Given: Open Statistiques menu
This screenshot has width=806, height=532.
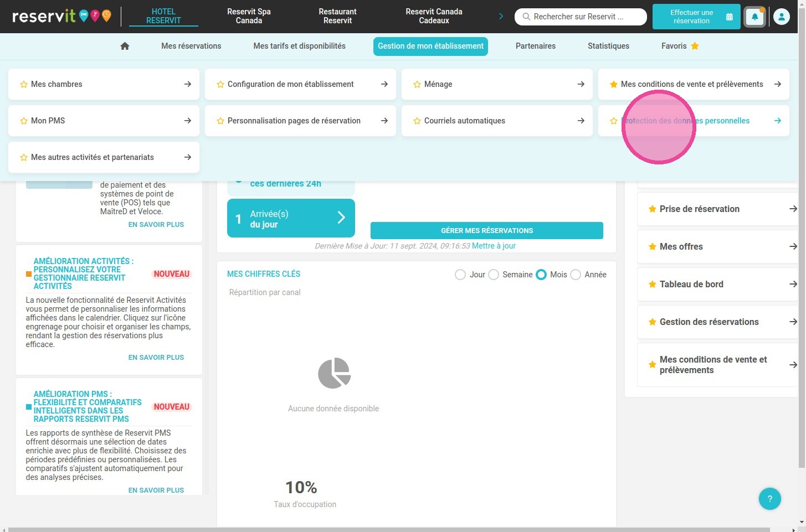Looking at the screenshot, I should point(608,46).
